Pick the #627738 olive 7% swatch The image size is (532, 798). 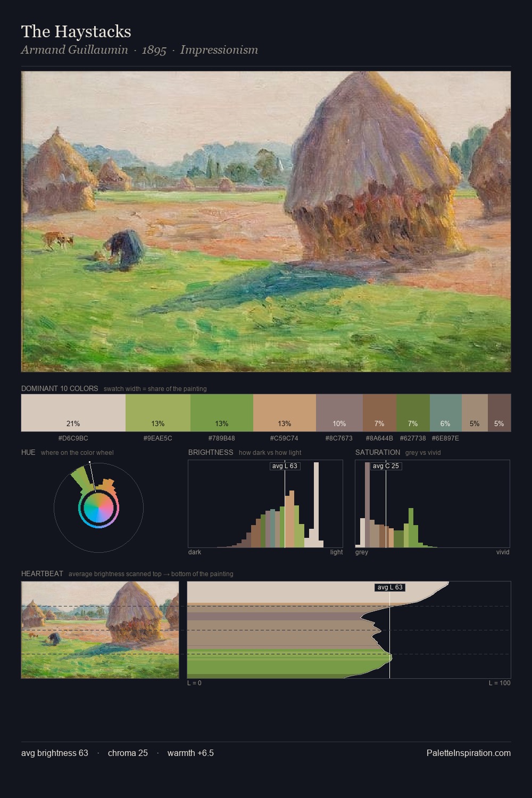(413, 413)
